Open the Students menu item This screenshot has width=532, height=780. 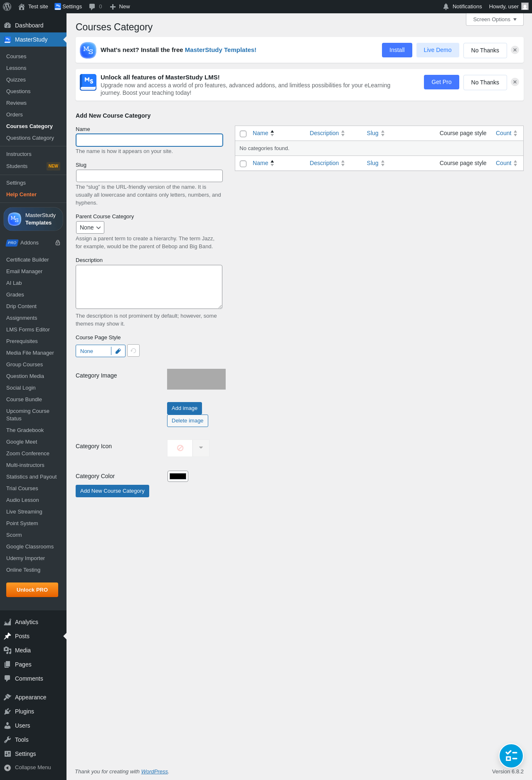pos(33,166)
